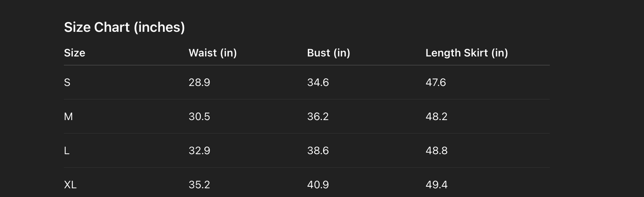Click waist value 35.2 for size XL

199,185
